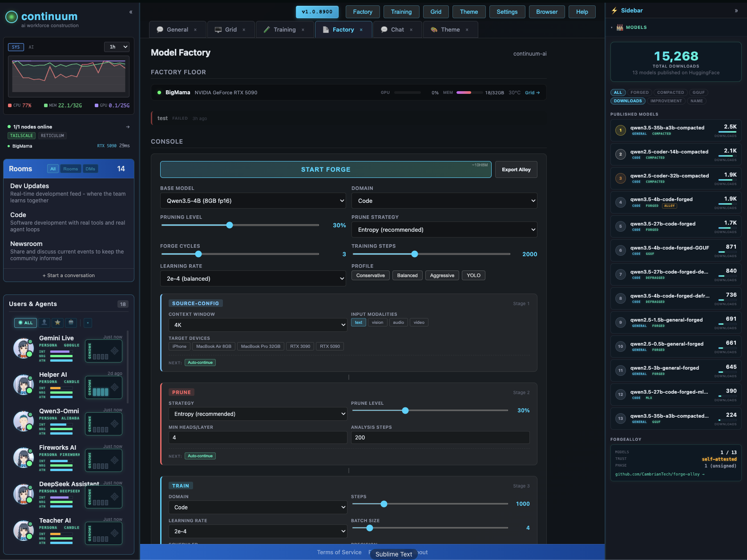Toggle RTX 5090 target device
The width and height of the screenshot is (747, 560).
(330, 346)
